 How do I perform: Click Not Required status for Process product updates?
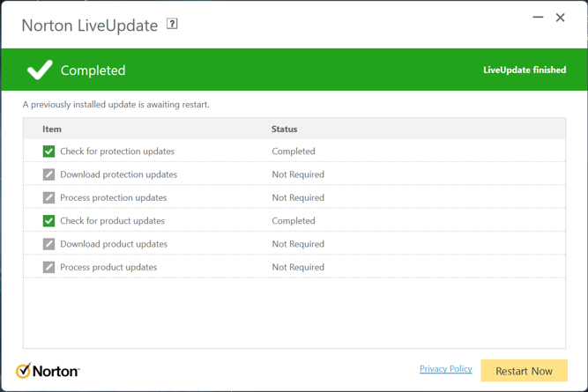click(x=298, y=267)
